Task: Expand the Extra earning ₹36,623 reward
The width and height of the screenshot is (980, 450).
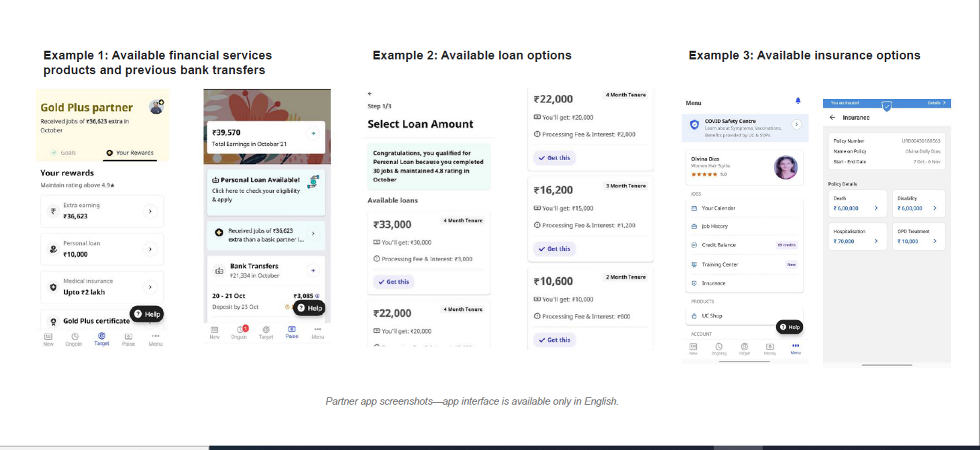Action: [x=150, y=211]
